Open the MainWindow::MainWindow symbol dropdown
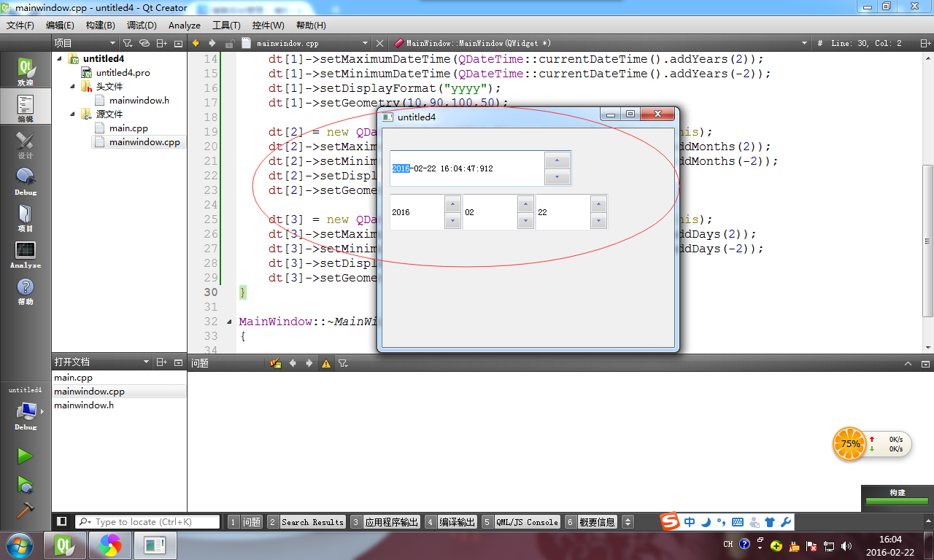The image size is (934, 560). (x=602, y=44)
